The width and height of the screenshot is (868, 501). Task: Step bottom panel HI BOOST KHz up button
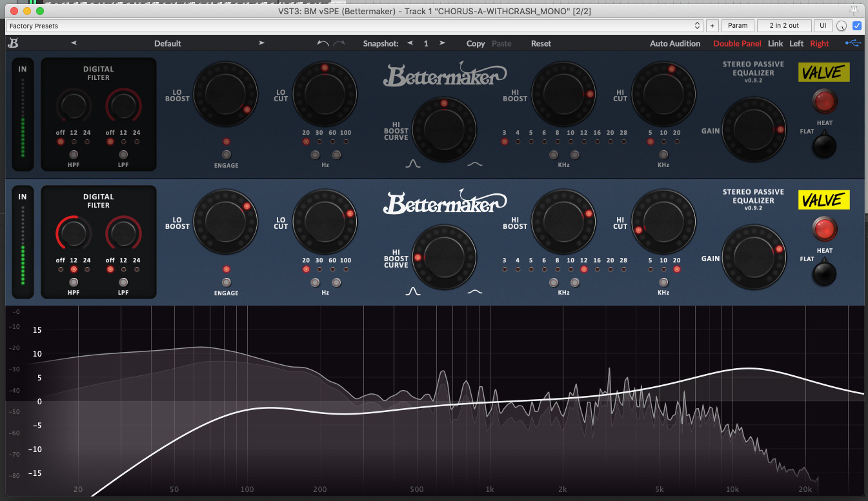point(574,282)
